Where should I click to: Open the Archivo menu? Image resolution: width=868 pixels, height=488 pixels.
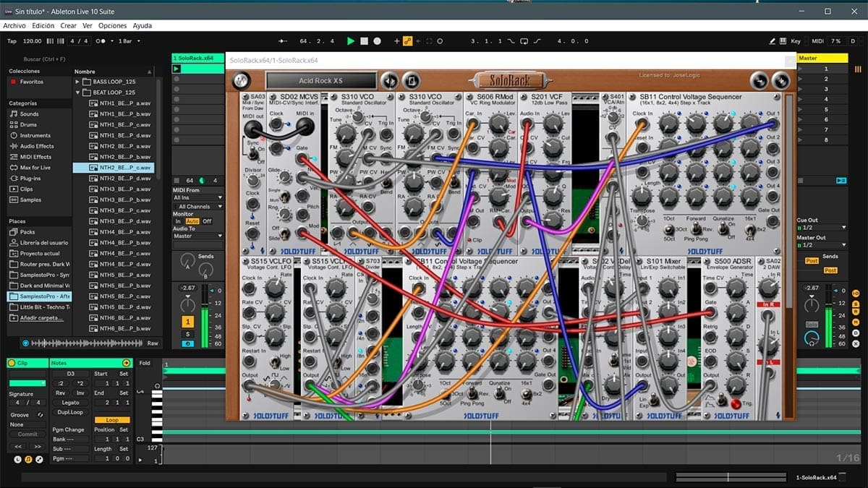click(x=14, y=25)
